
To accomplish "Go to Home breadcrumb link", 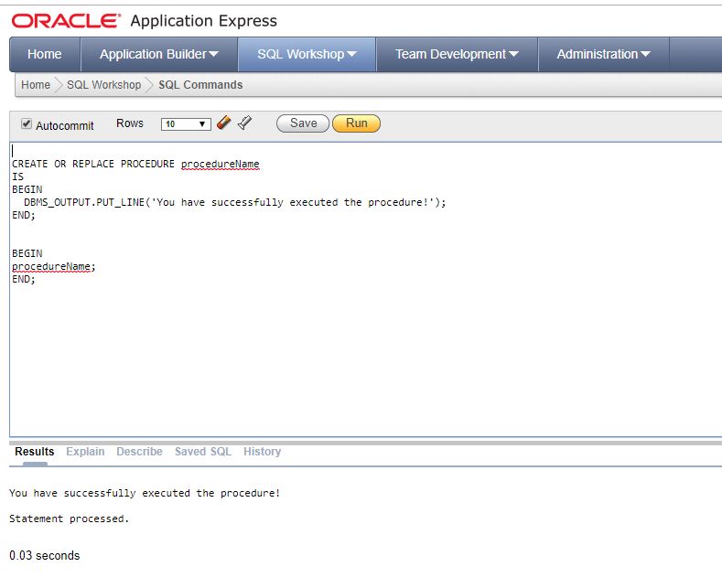I will pyautogui.click(x=36, y=85).
